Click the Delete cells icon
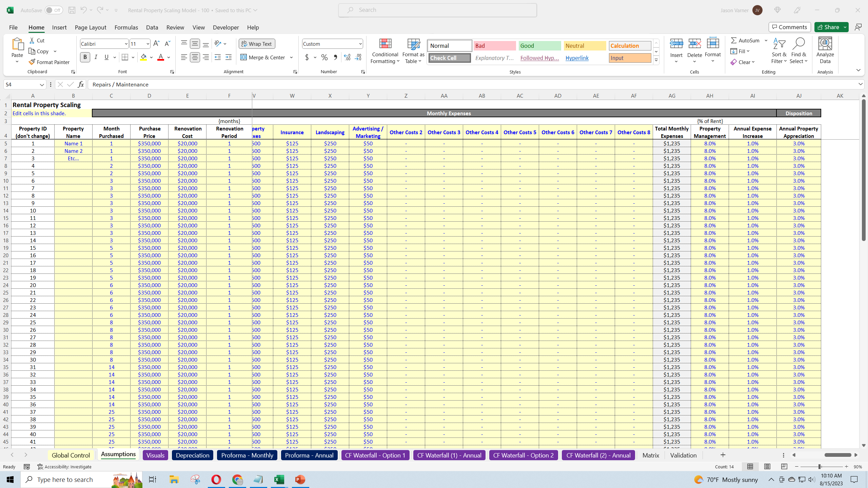The height and width of the screenshot is (488, 868). [694, 44]
